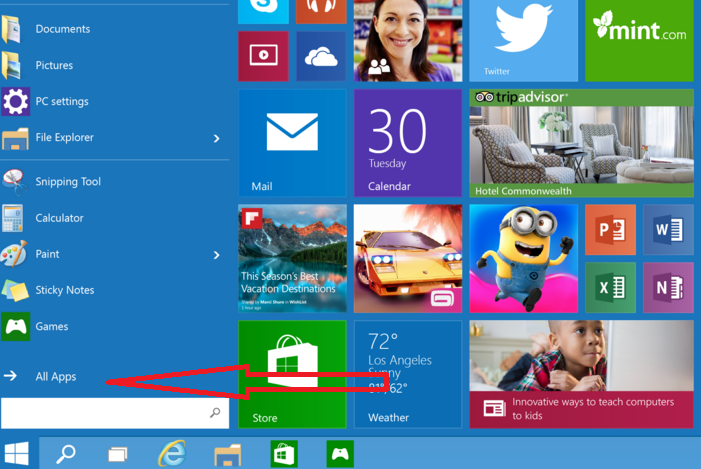Viewport: 701px width, 469px height.
Task: Open taskbar Search
Action: 66,454
